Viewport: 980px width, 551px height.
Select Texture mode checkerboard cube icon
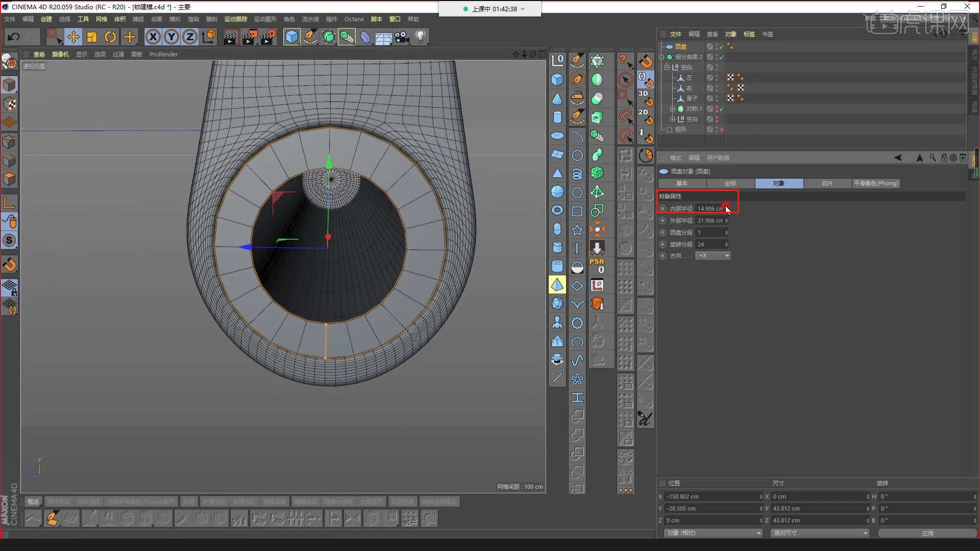click(9, 104)
